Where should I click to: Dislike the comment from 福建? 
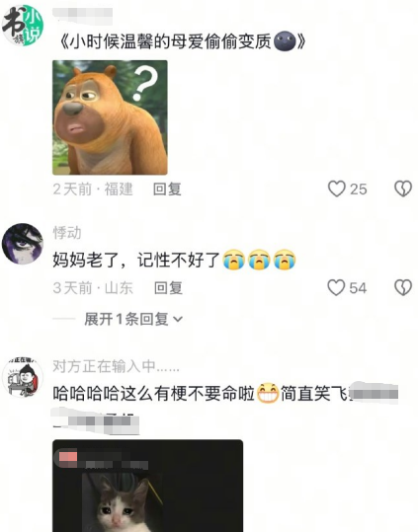(403, 189)
